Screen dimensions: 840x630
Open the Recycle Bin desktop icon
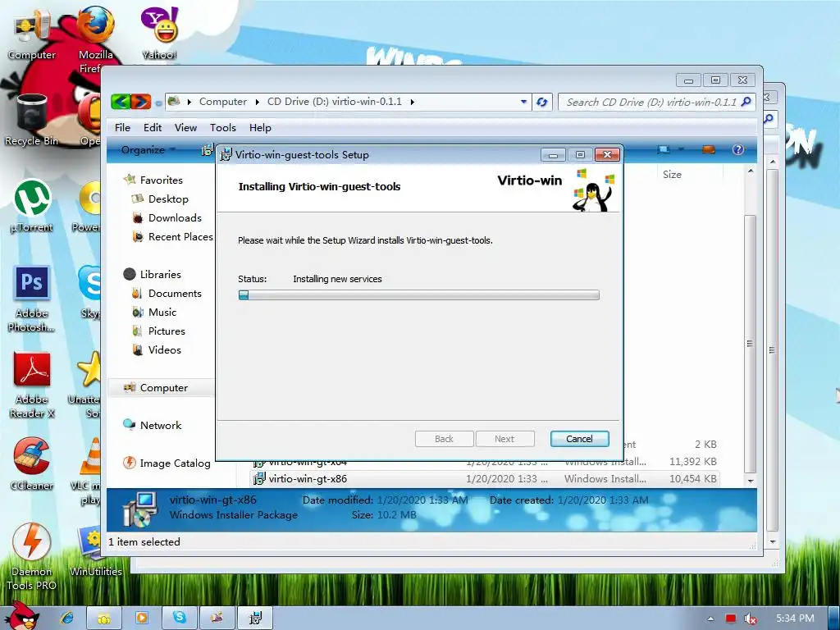point(32,121)
